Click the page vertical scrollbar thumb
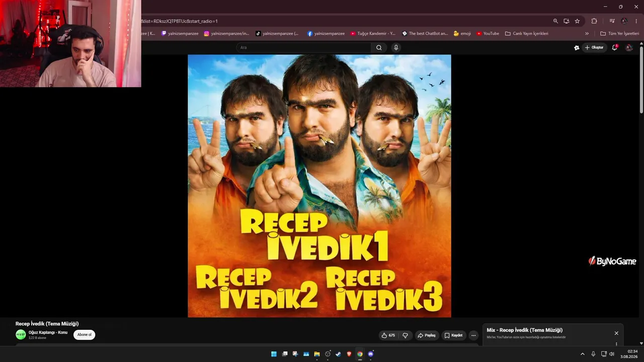Viewport: 644px width, 362px height. click(641, 79)
